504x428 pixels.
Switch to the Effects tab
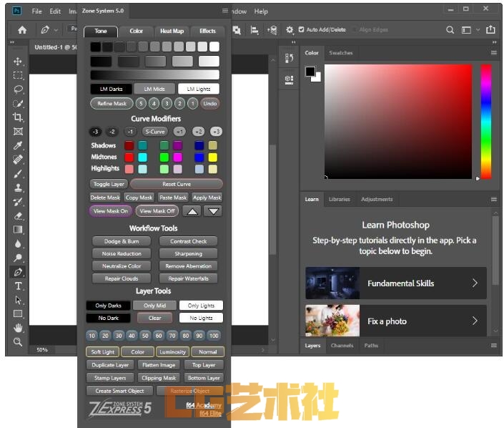pos(207,31)
